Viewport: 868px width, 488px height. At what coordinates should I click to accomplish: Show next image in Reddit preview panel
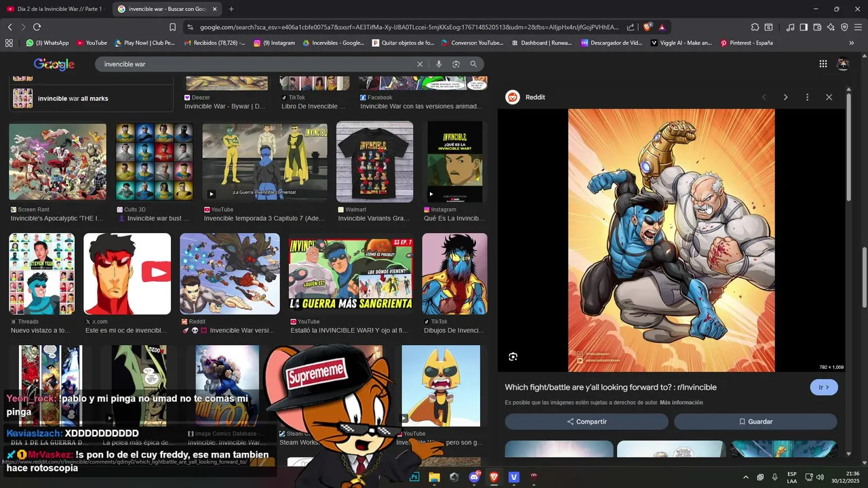coord(785,97)
